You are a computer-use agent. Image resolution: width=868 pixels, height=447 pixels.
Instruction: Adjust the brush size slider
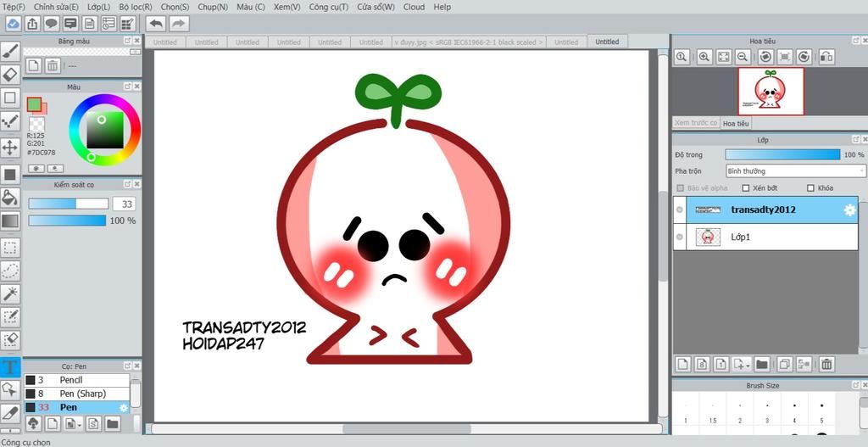point(68,204)
